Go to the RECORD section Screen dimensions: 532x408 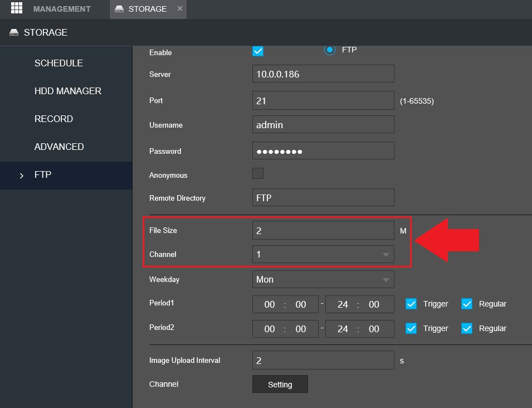tap(53, 119)
